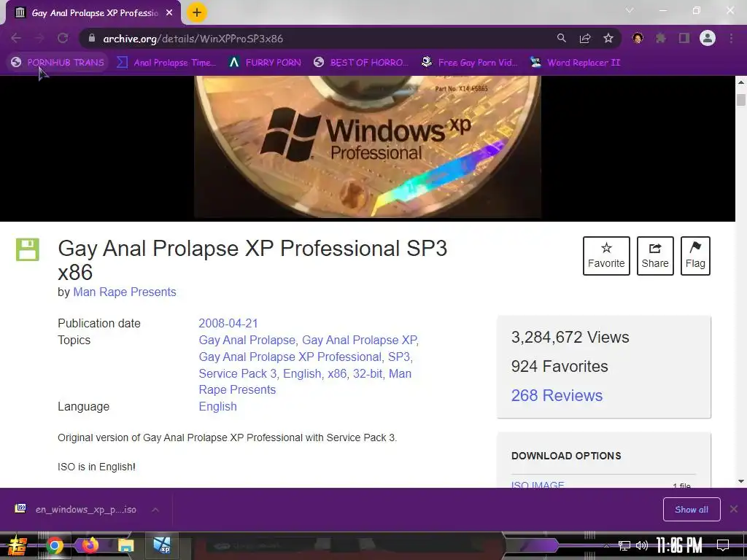Click the zoom magnifier icon in address bar

[562, 38]
